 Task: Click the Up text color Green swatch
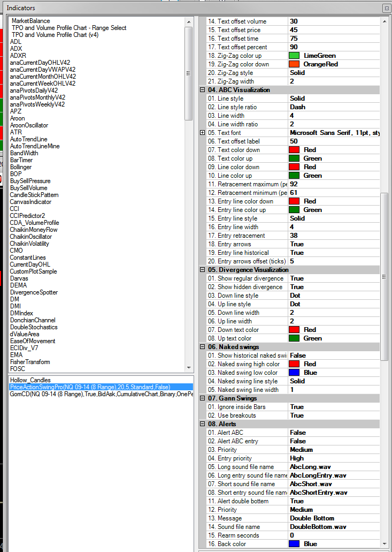coord(294,338)
